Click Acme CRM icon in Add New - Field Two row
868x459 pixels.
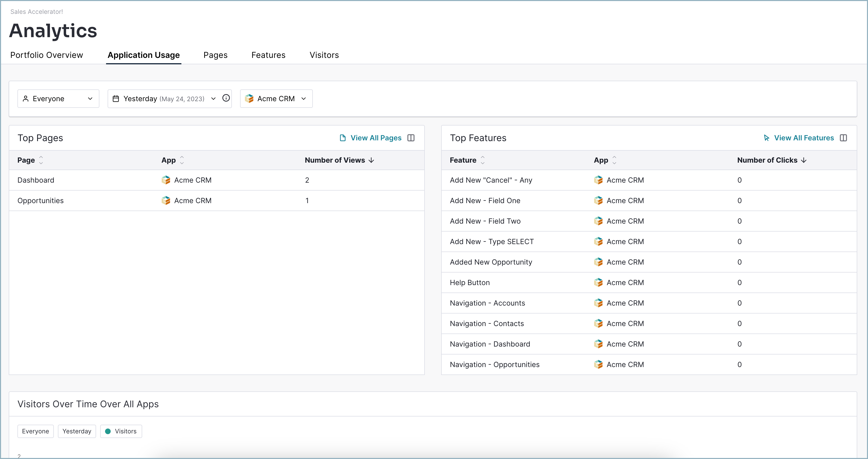point(598,221)
